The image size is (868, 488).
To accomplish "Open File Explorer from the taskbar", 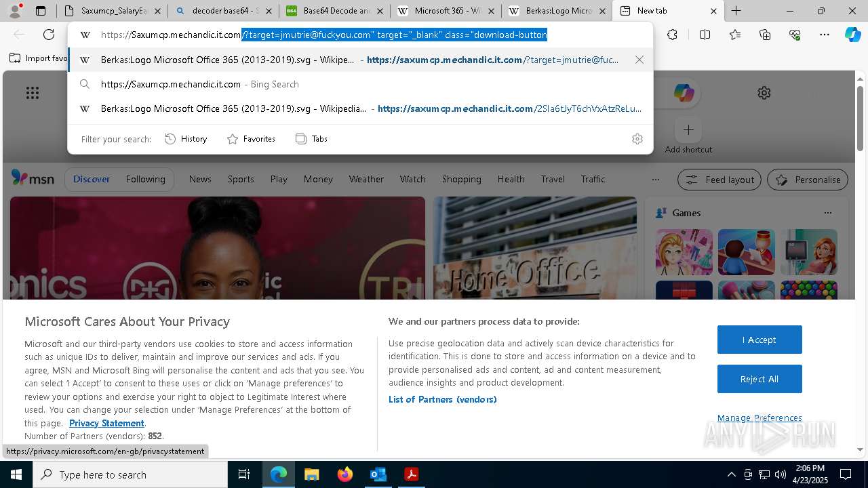I will click(311, 474).
